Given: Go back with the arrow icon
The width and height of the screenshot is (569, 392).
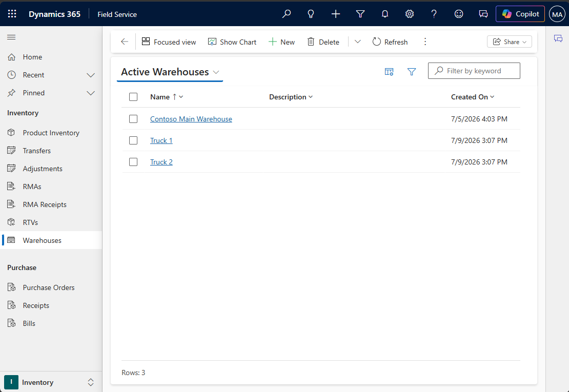Looking at the screenshot, I should (x=125, y=42).
